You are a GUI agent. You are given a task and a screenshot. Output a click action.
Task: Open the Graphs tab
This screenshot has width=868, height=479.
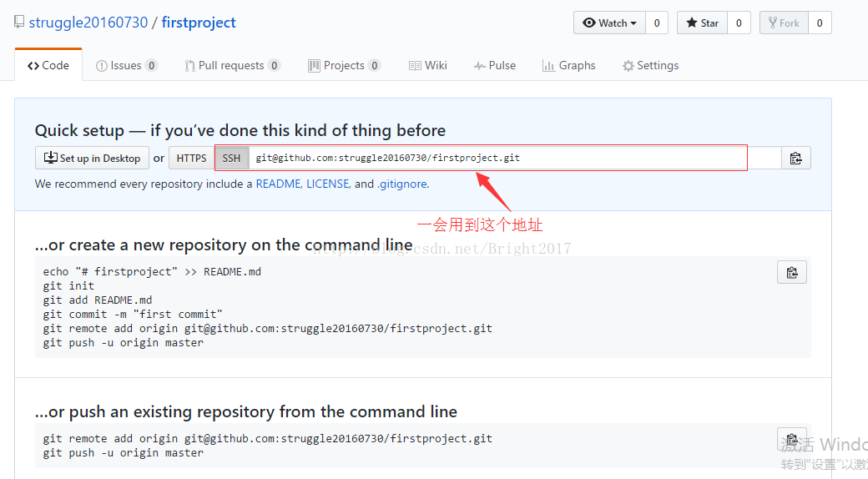coord(569,65)
